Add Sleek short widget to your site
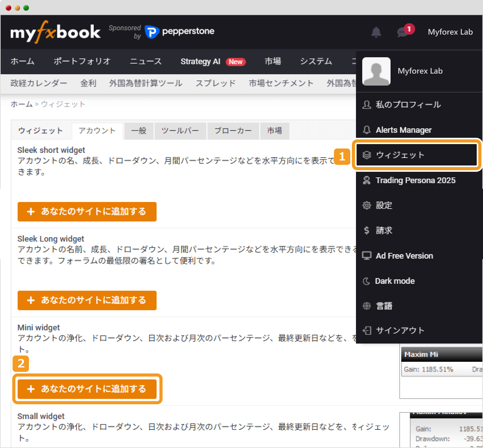 (x=87, y=211)
